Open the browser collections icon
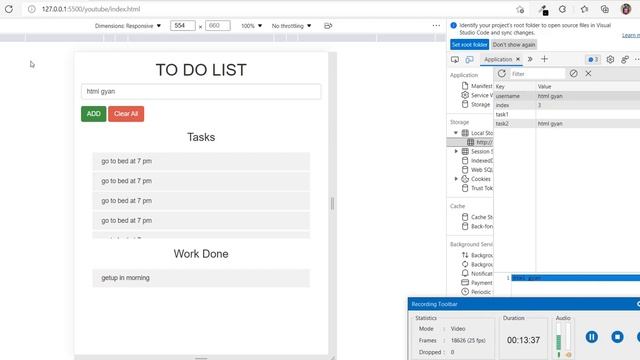 pyautogui.click(x=605, y=9)
